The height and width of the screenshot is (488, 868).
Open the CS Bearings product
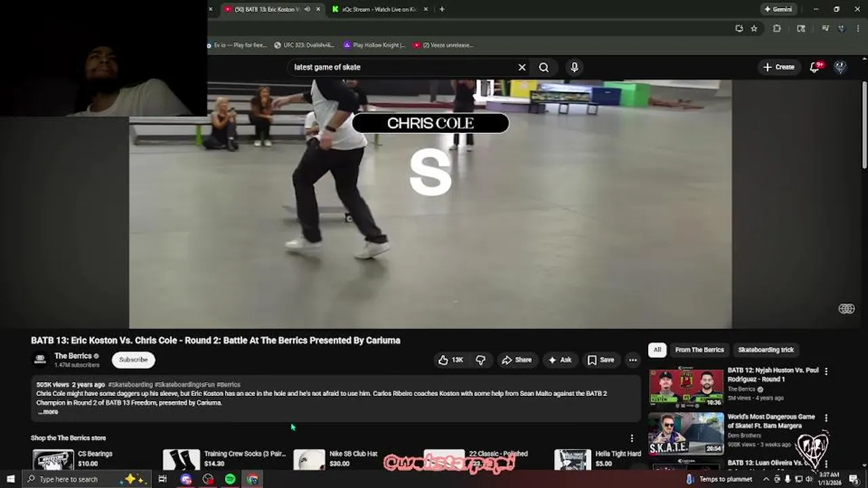(73, 459)
